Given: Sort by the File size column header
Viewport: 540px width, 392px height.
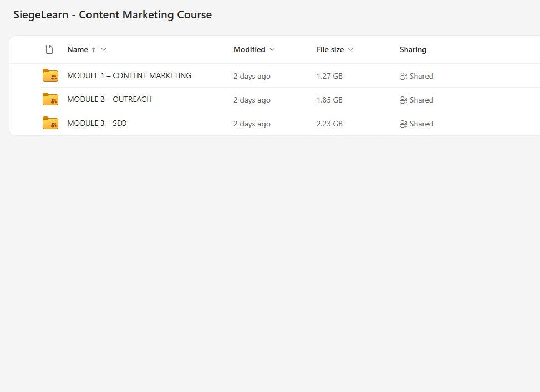Looking at the screenshot, I should (330, 49).
